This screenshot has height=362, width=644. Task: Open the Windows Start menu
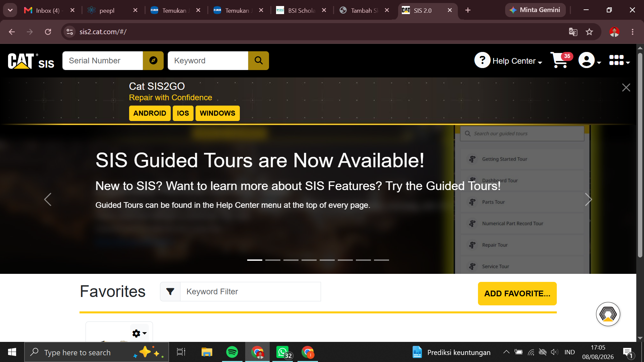coord(12,352)
